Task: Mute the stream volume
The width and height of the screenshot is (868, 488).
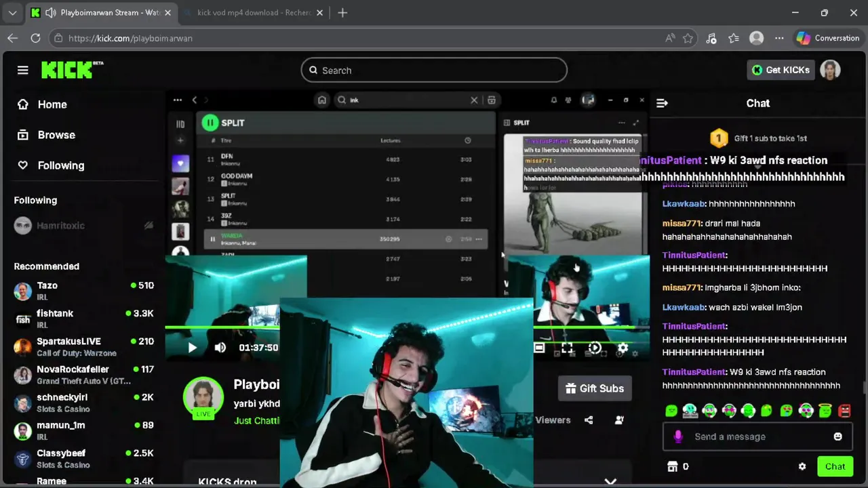Action: click(220, 348)
